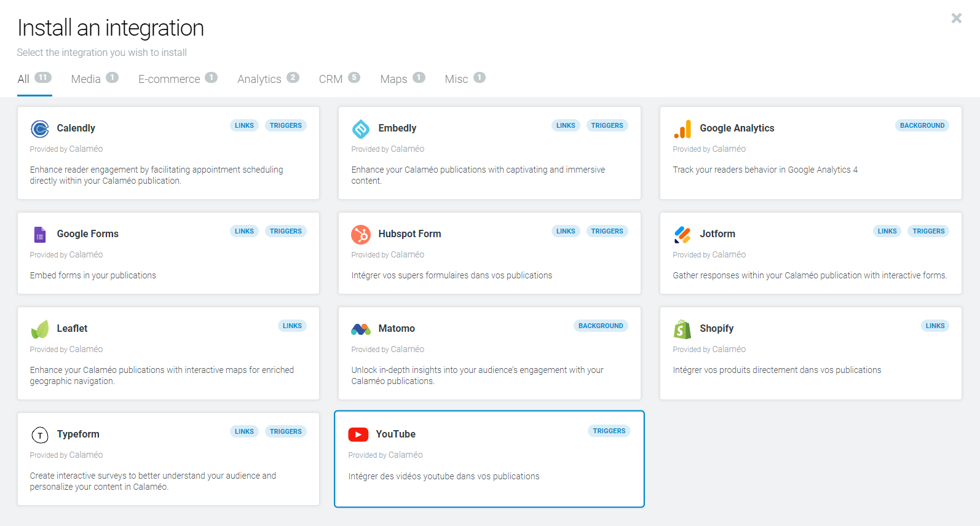
Task: Click the Hubspot Form LINKS badge
Action: pos(566,231)
